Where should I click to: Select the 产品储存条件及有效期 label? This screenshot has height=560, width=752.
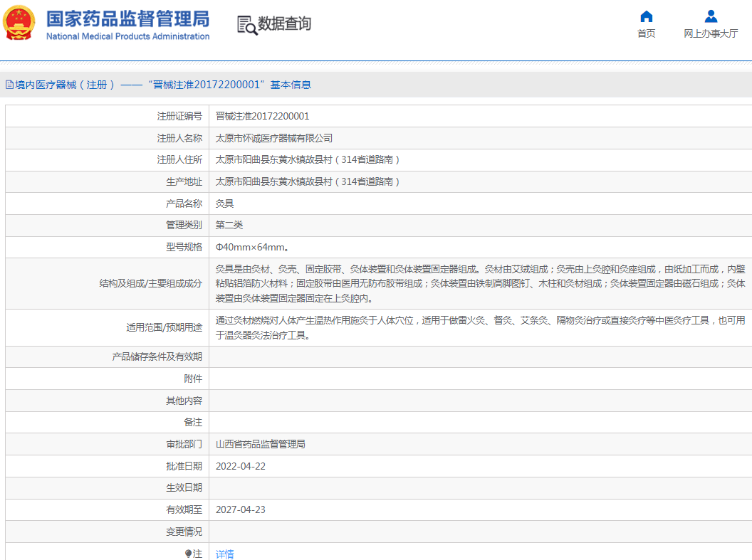pyautogui.click(x=157, y=357)
